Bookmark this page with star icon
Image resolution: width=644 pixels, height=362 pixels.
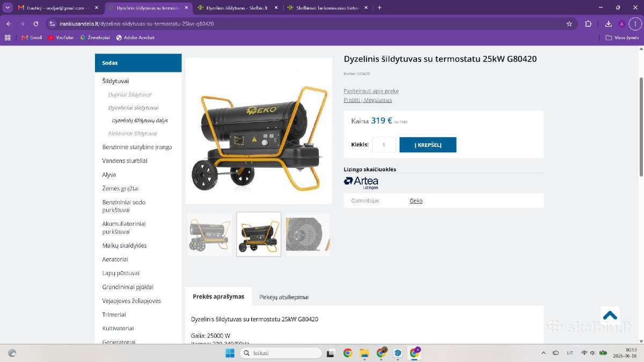[569, 24]
